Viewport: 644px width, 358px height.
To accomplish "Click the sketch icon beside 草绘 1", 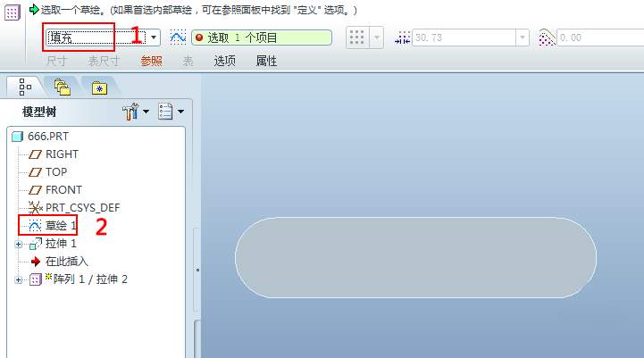I will point(36,226).
